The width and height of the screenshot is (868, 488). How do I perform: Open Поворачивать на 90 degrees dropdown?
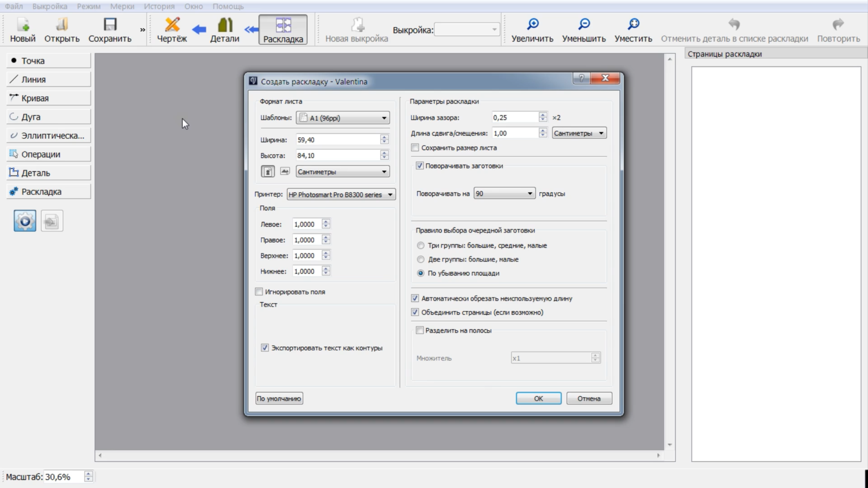coord(504,194)
